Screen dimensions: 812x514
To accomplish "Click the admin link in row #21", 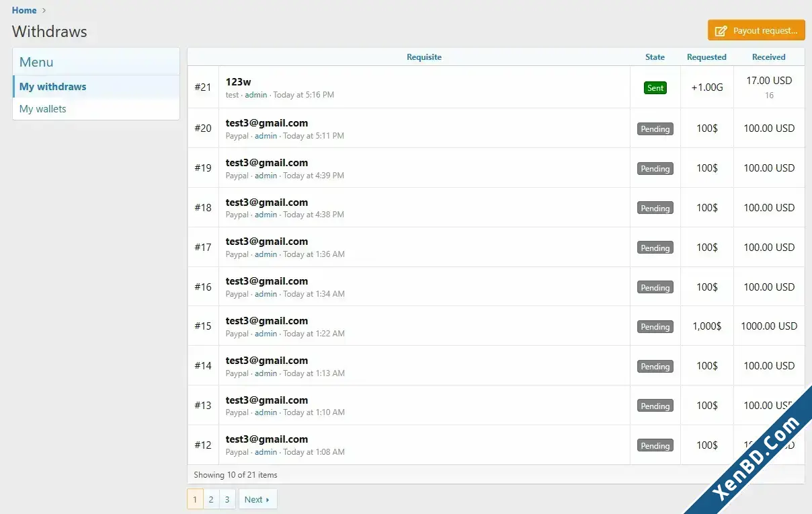I will coord(255,95).
